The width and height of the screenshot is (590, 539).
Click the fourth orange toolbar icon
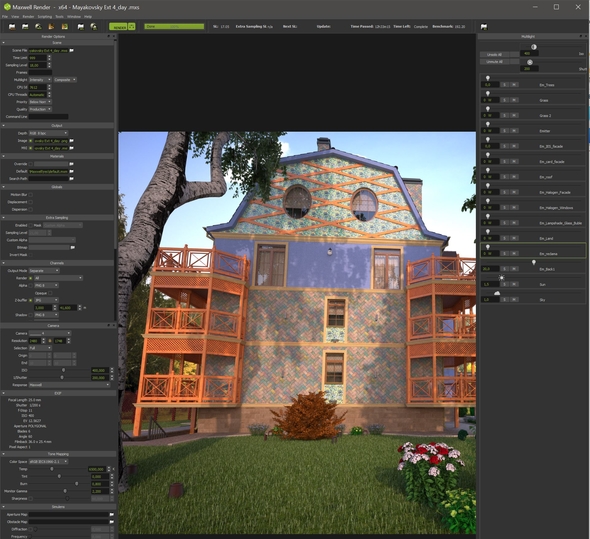coord(51,27)
